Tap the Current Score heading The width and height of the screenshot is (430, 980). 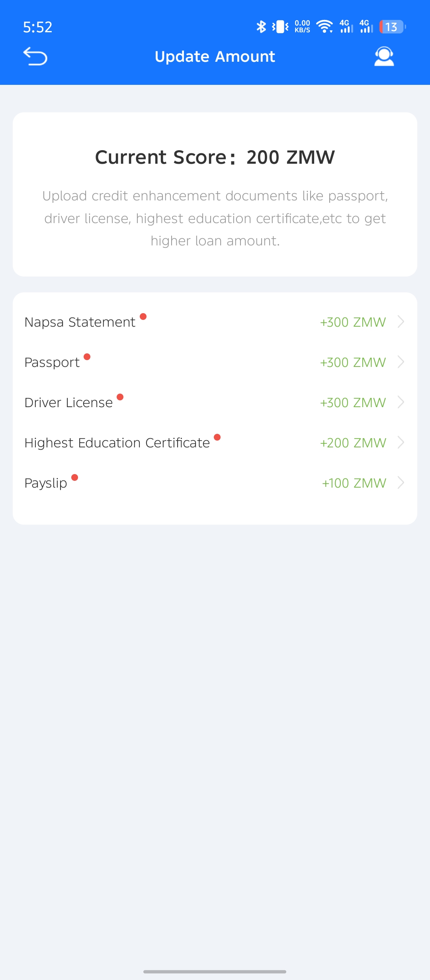(x=215, y=157)
